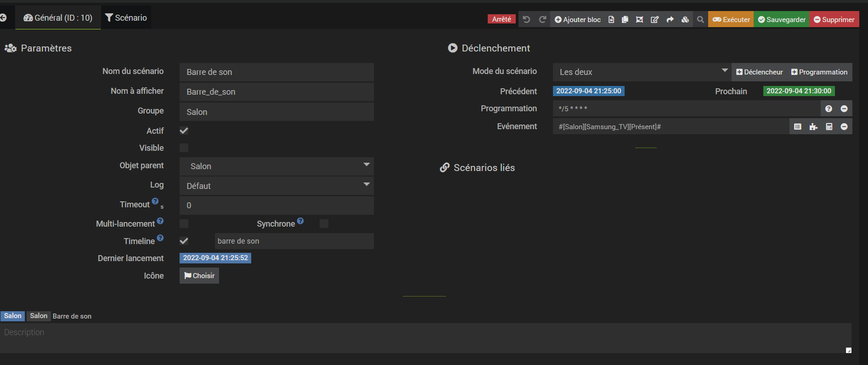Click the export share arrow icon
868x365 pixels.
click(x=670, y=19)
